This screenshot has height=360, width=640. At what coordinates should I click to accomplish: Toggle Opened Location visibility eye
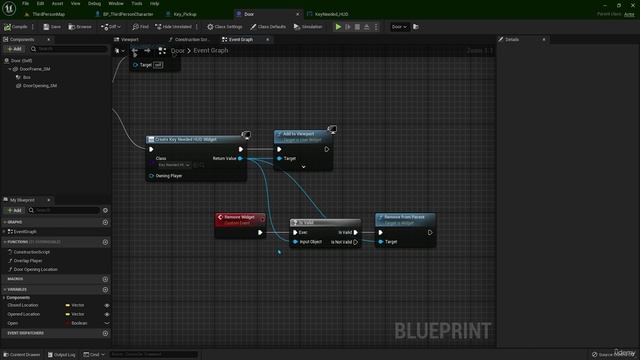point(107,314)
